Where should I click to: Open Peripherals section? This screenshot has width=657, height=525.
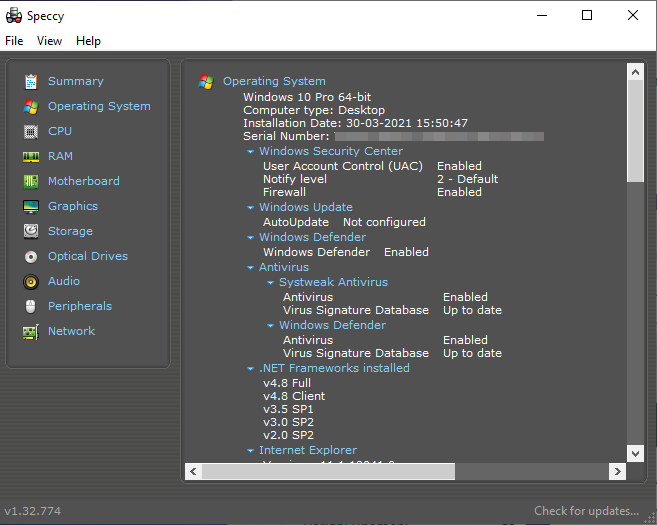pos(80,306)
